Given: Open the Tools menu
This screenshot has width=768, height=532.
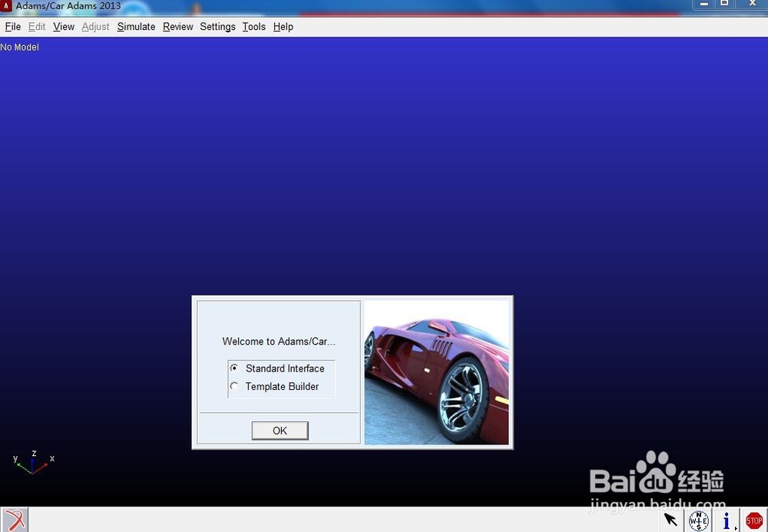Looking at the screenshot, I should point(253,27).
